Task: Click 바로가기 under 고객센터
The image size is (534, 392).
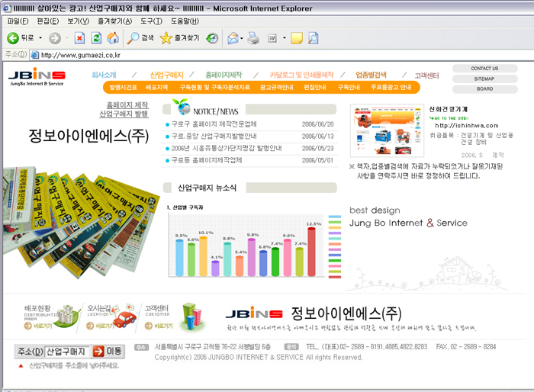Action: 159,326
